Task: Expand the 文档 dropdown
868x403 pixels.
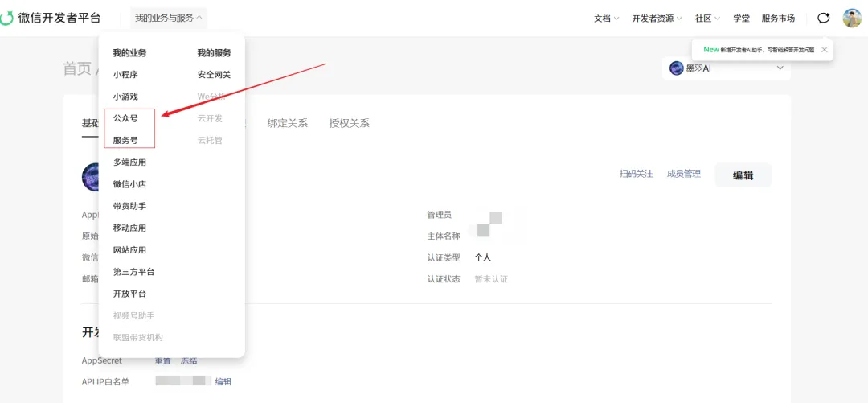Action: click(606, 19)
